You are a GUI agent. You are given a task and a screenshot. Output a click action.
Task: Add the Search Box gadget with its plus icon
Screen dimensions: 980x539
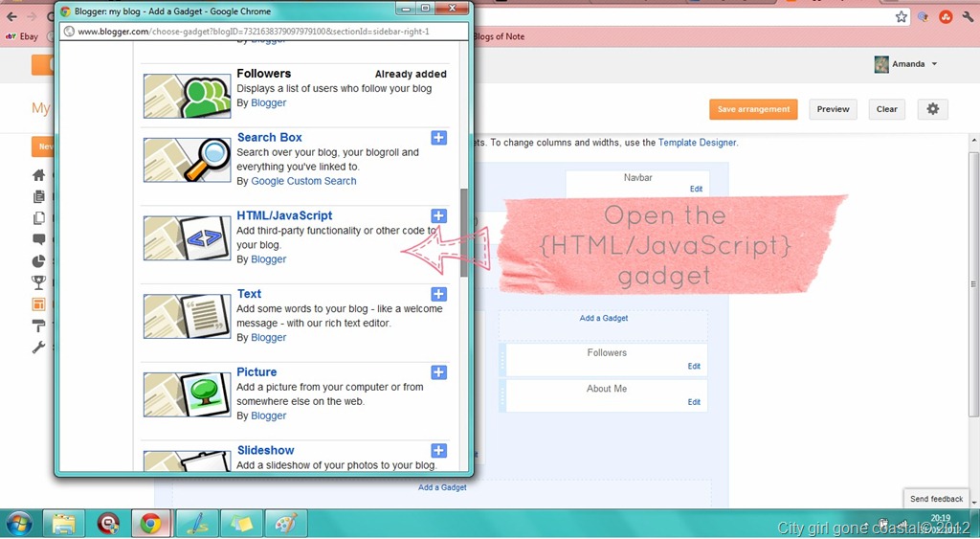(x=438, y=138)
